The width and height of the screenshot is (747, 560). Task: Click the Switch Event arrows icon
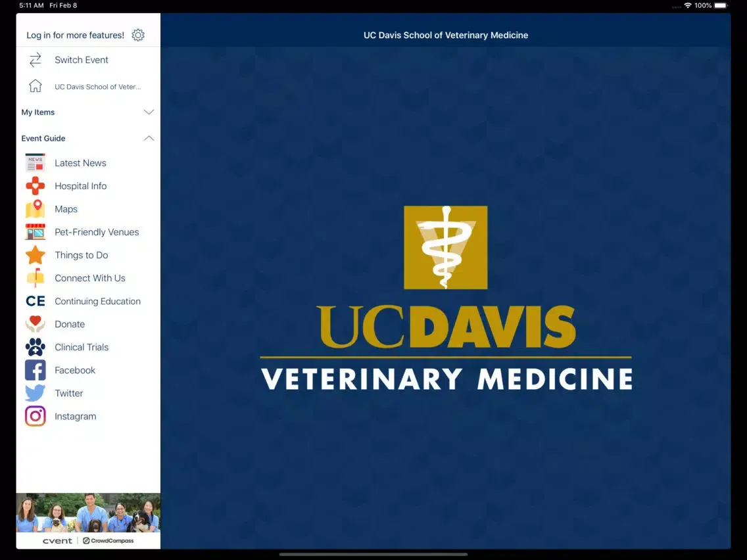click(x=36, y=60)
